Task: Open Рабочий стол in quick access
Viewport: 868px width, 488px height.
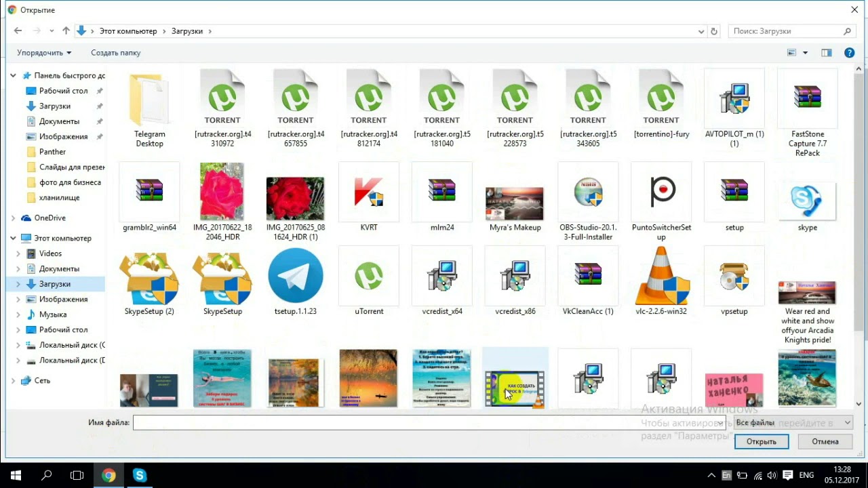Action: (x=64, y=91)
